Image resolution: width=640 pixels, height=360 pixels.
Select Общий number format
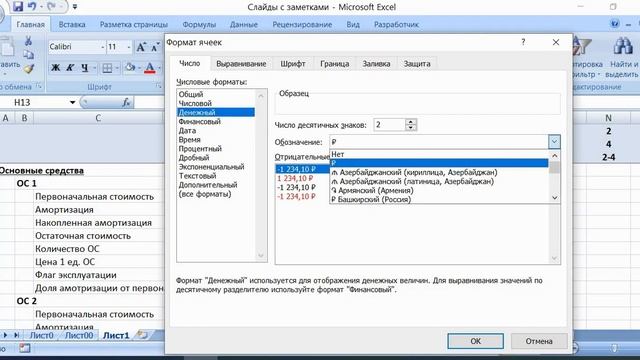pos(191,94)
